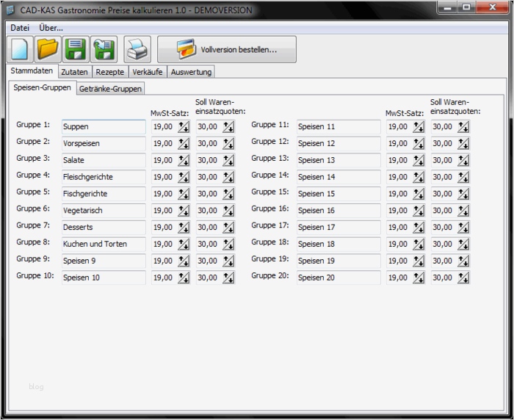Click the Speisen 15 name field

click(x=339, y=193)
